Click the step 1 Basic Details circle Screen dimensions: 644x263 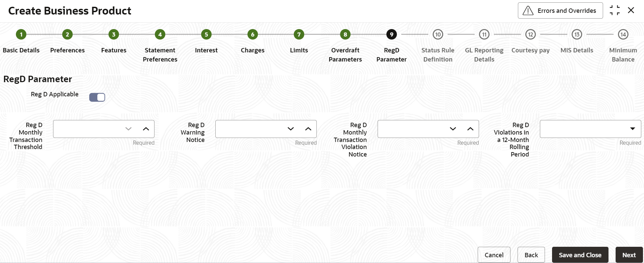21,34
